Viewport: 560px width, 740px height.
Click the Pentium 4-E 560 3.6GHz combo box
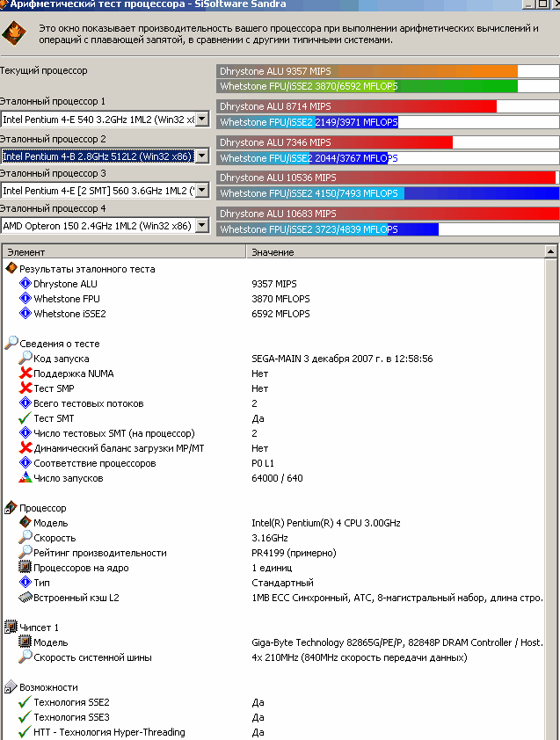tap(105, 190)
